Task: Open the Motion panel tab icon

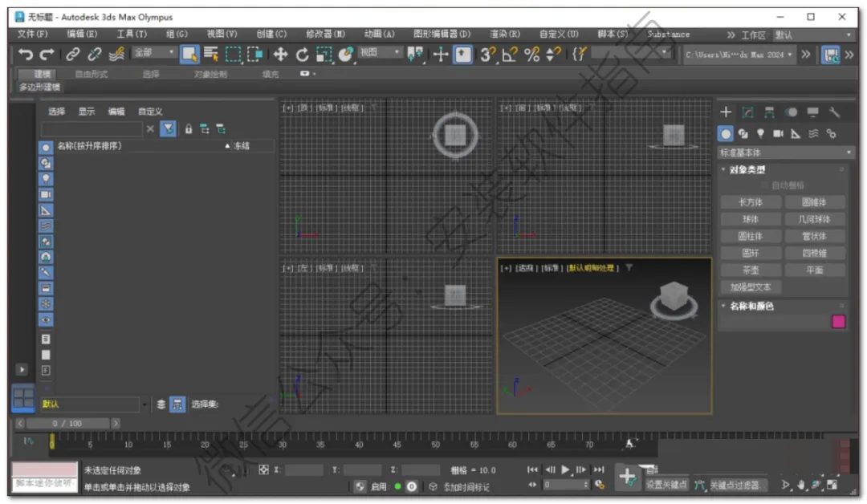Action: pyautogui.click(x=792, y=112)
